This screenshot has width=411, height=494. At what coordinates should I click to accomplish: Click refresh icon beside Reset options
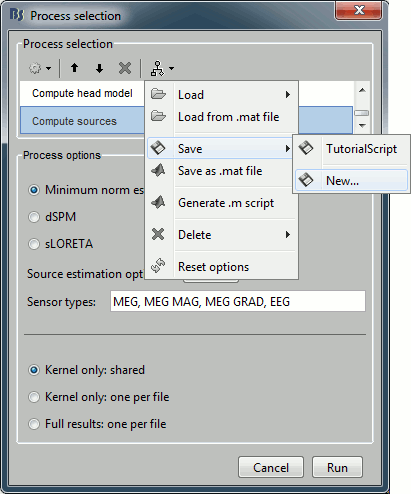[x=158, y=266]
